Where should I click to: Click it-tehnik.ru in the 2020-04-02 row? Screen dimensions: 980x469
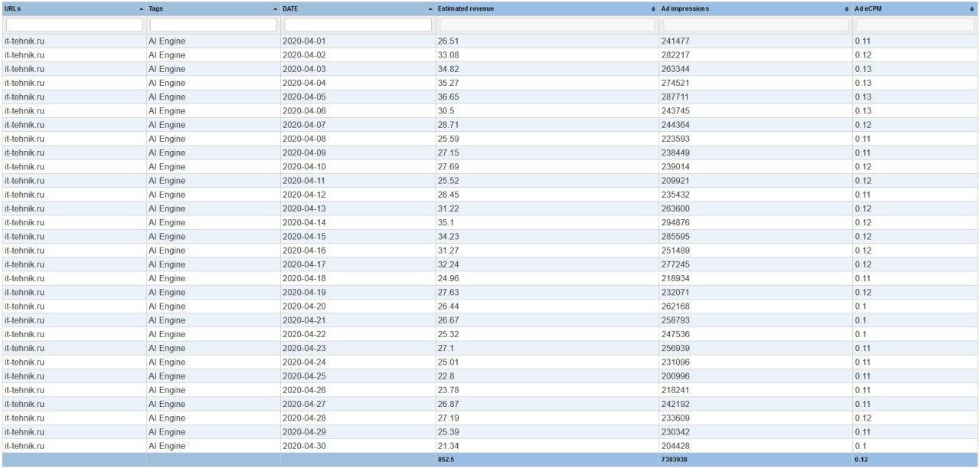click(24, 55)
